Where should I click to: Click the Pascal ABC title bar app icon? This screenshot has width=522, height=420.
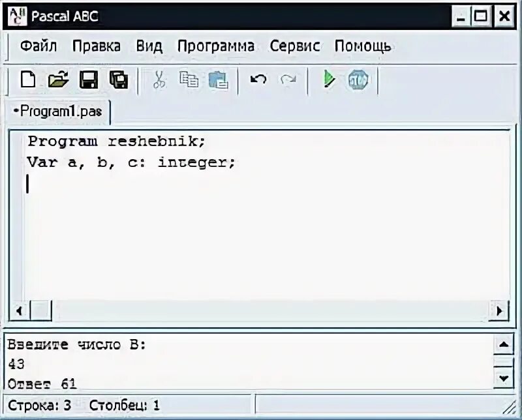point(18,16)
